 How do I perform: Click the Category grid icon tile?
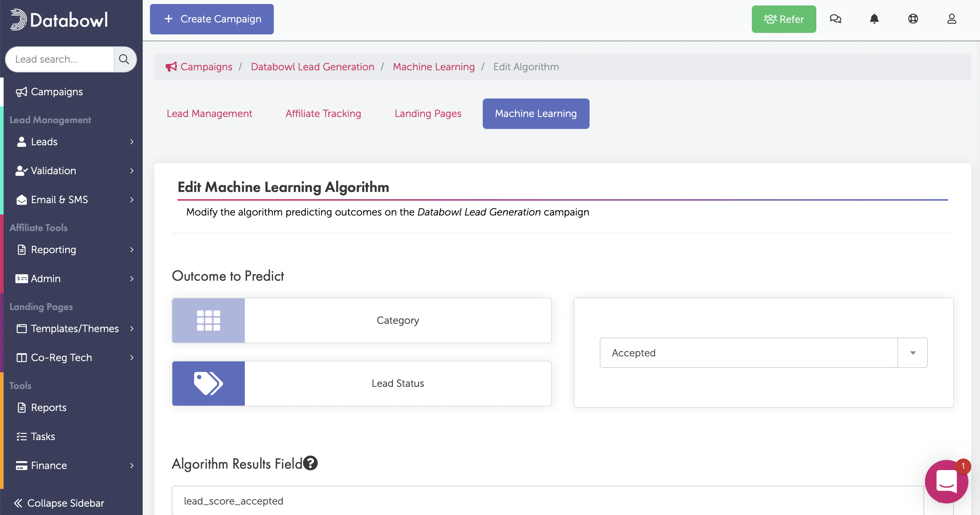point(209,320)
